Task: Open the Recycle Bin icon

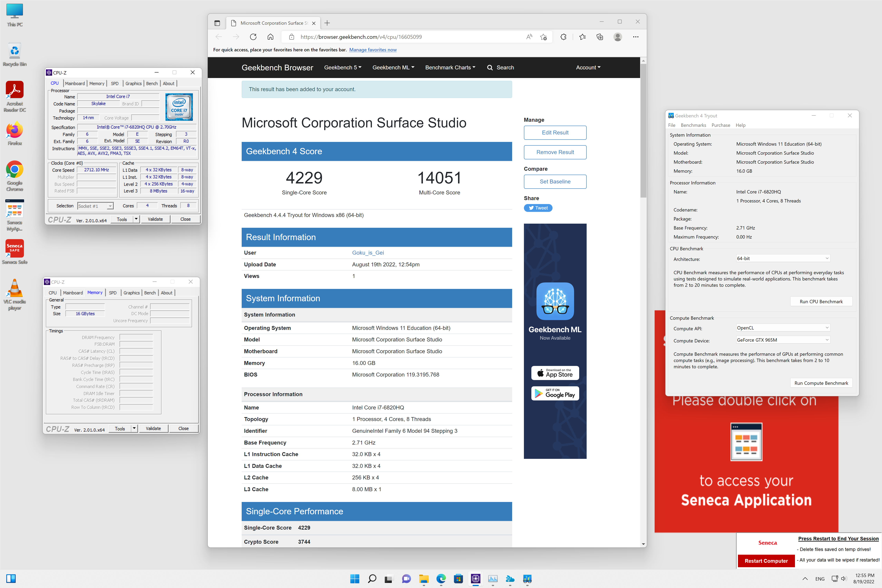Action: (15, 55)
